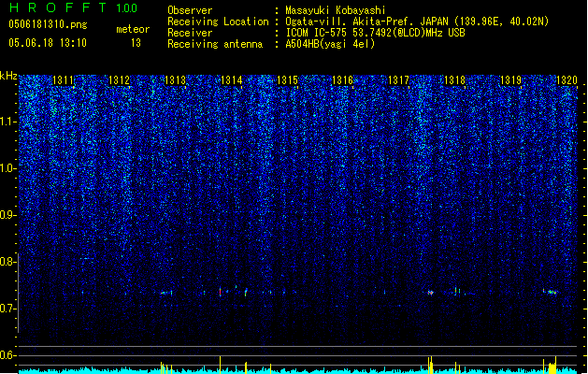This screenshot has width=588, height=374.
Task: Click the bright meteor echo before 1318
Action: (431, 293)
